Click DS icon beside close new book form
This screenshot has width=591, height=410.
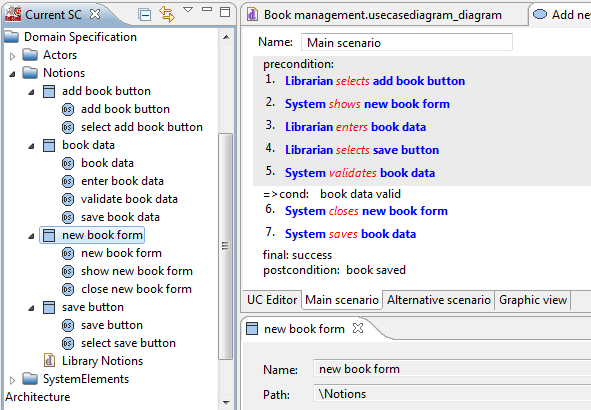pyautogui.click(x=68, y=289)
